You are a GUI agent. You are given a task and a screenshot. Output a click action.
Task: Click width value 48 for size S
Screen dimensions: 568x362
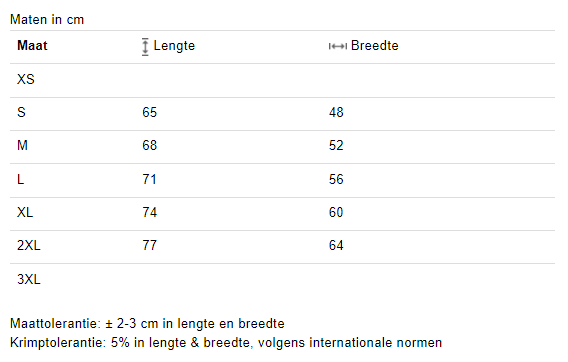click(x=336, y=112)
